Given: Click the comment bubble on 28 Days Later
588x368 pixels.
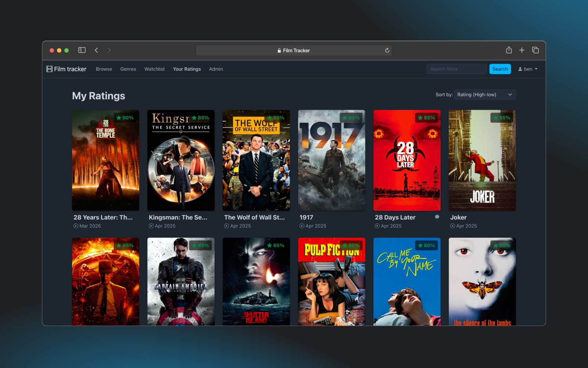Looking at the screenshot, I should [x=437, y=217].
